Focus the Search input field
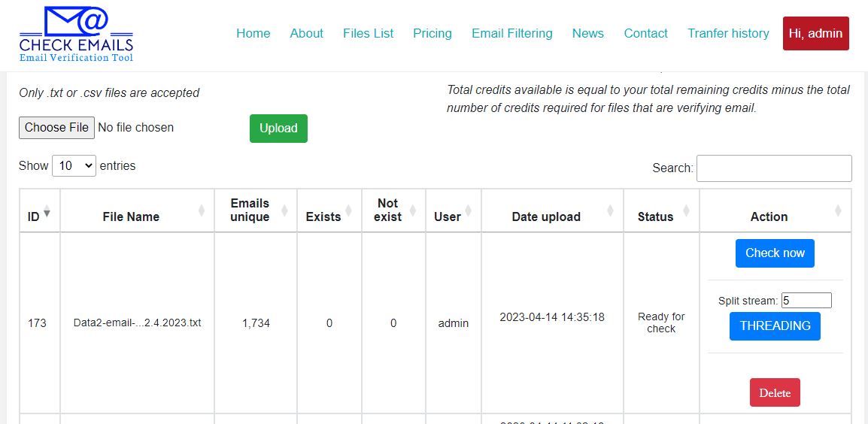The width and height of the screenshot is (868, 424). pyautogui.click(x=773, y=168)
